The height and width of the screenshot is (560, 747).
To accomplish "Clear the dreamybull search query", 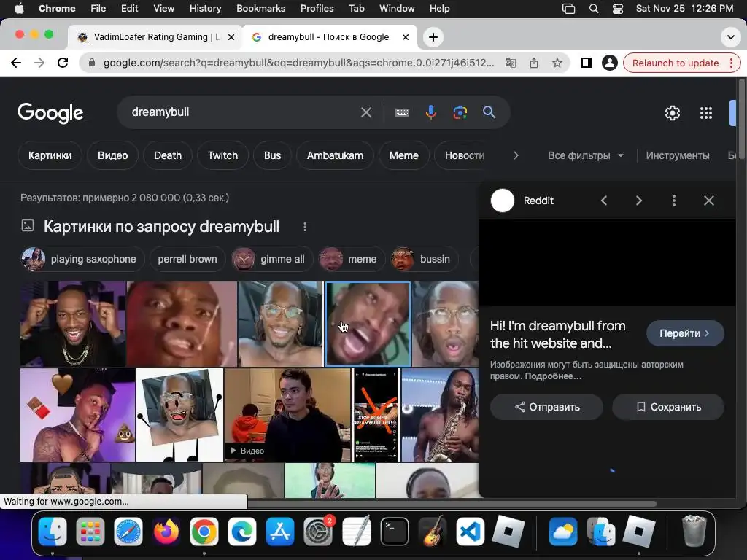I will pos(366,112).
